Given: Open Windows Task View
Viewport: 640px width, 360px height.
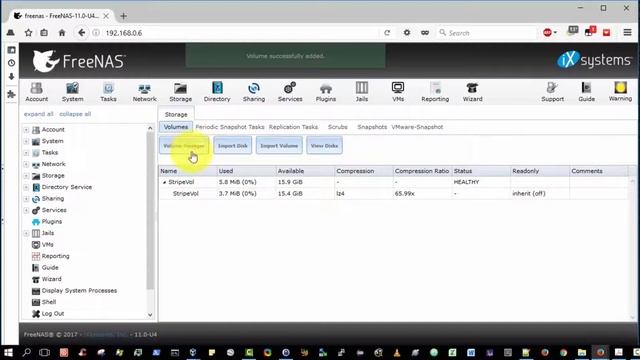Looking at the screenshot, I should point(44,352).
